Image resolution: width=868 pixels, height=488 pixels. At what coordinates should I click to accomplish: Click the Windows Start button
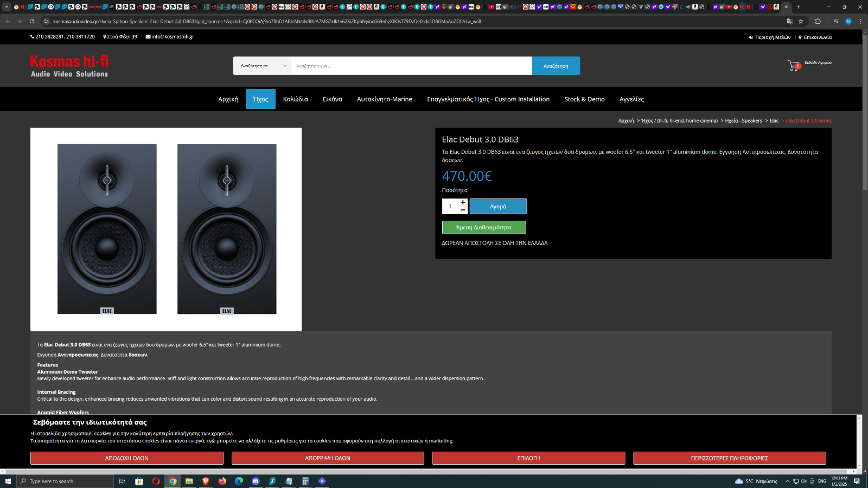[8, 481]
